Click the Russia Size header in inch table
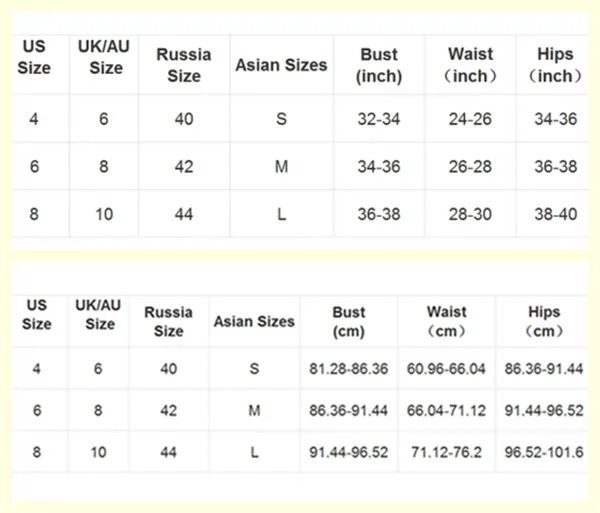Image resolution: width=600 pixels, height=513 pixels. [184, 65]
